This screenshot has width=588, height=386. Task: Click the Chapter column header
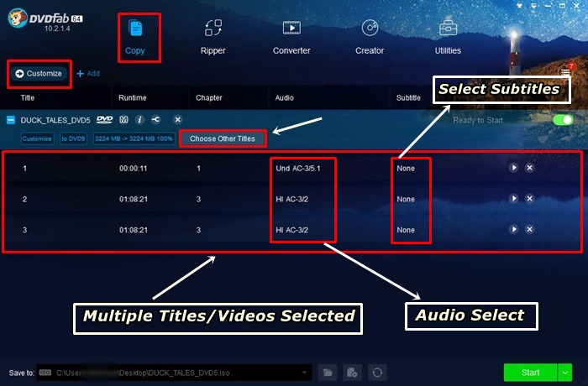(x=208, y=98)
